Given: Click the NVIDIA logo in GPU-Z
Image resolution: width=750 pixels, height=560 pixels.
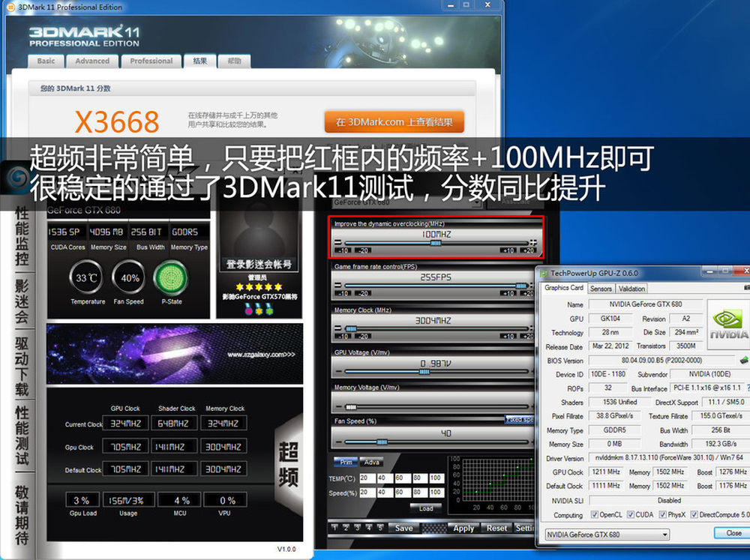Looking at the screenshot, I should (x=728, y=325).
